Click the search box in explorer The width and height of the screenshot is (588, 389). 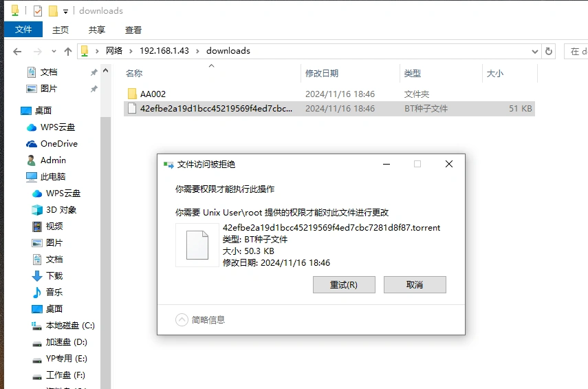[x=576, y=51]
